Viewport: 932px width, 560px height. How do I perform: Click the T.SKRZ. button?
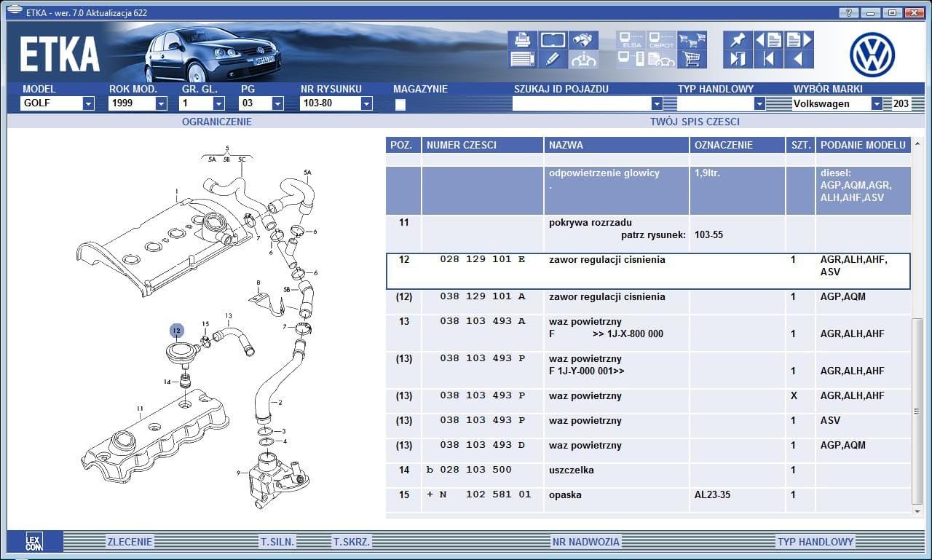tap(352, 542)
